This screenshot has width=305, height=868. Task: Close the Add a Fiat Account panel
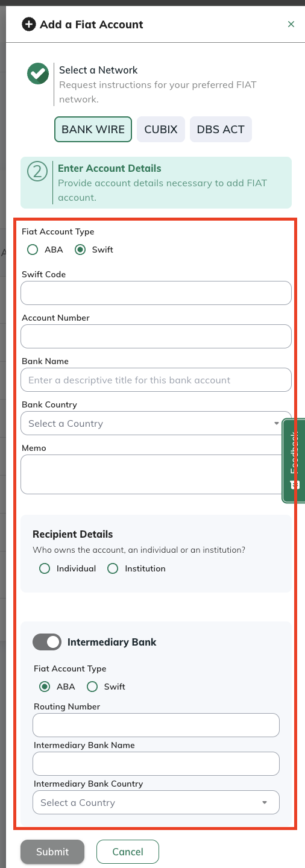pos(291,24)
